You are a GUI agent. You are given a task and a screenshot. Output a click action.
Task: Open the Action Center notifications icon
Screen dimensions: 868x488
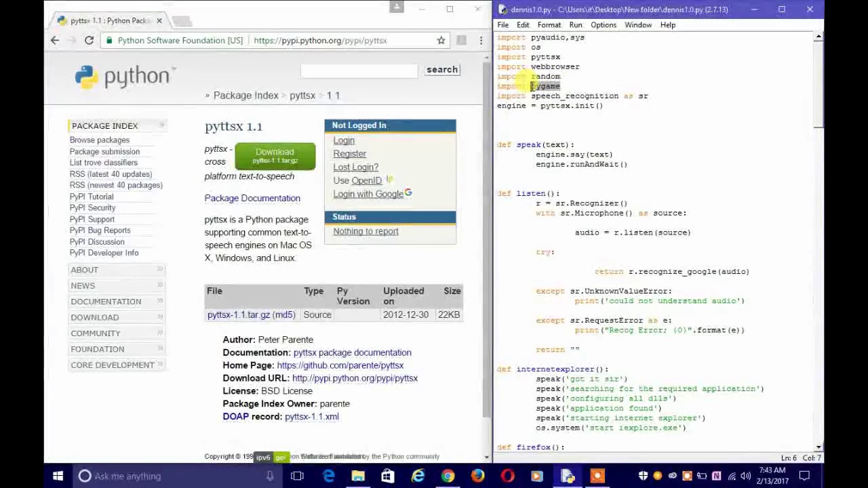pos(804,476)
